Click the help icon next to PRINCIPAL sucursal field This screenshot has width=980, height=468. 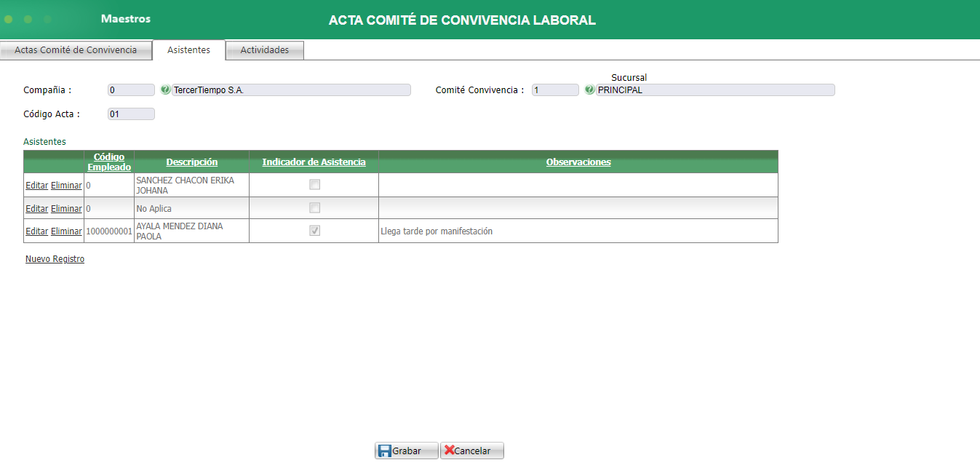(589, 90)
